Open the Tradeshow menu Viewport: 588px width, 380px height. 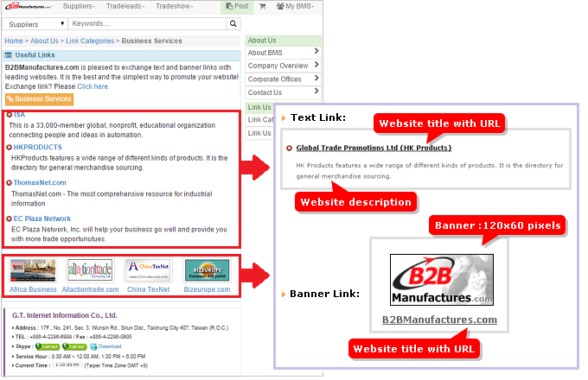point(175,6)
